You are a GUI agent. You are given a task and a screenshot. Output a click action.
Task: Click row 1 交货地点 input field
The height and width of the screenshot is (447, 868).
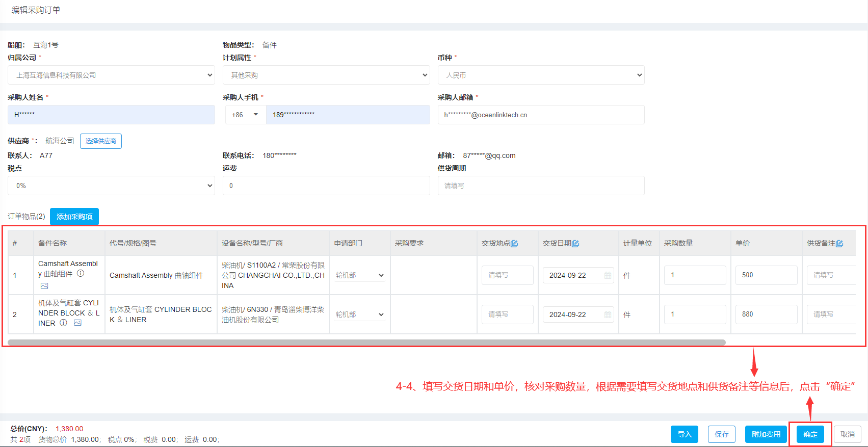click(508, 275)
